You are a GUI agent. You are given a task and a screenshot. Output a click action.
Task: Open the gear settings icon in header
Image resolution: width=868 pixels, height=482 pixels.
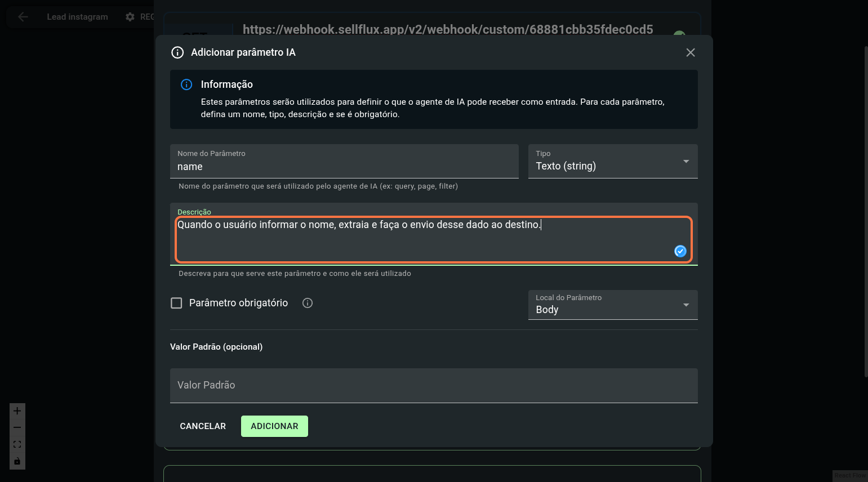(x=130, y=17)
